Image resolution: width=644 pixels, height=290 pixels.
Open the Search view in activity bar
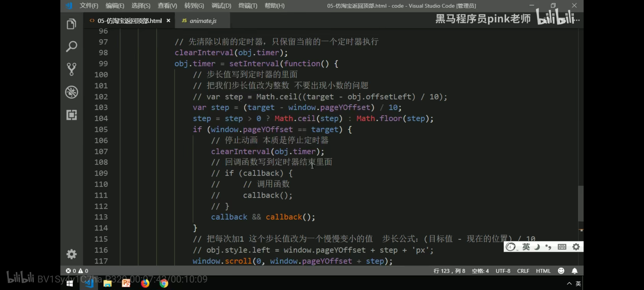point(71,46)
